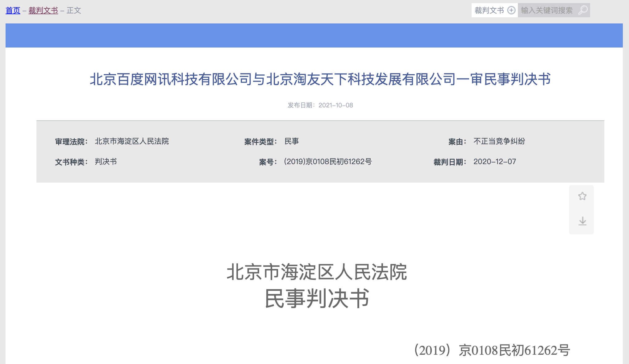The width and height of the screenshot is (629, 364).
Task: Click the 判决书 document type value
Action: (x=106, y=162)
